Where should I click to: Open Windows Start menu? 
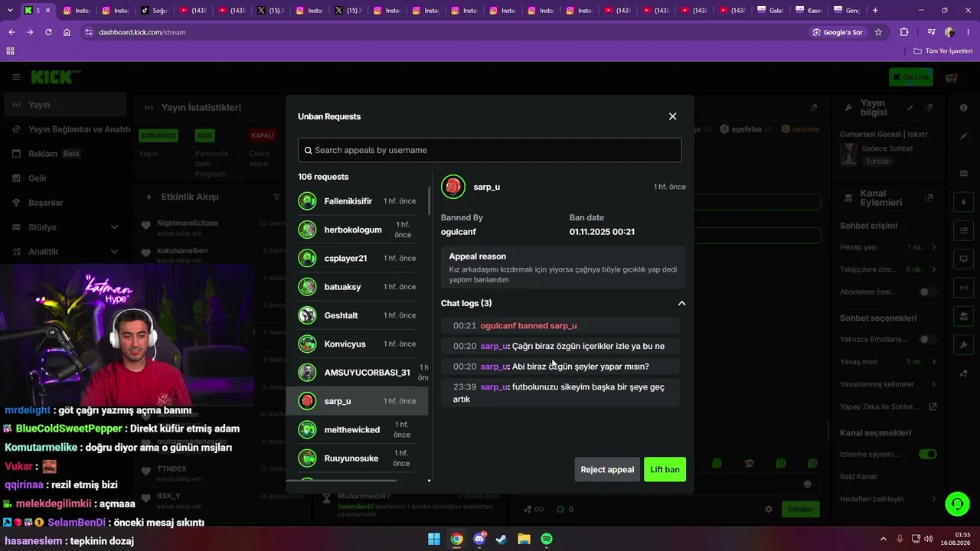click(x=434, y=539)
